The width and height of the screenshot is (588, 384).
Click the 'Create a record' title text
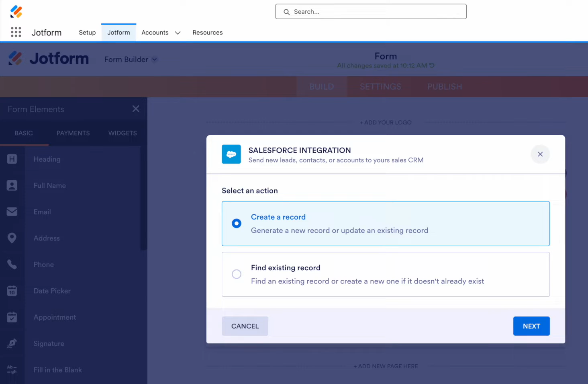click(x=278, y=217)
